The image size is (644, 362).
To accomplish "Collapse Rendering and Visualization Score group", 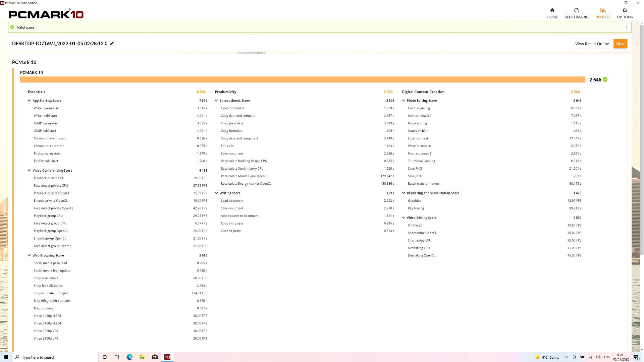I will [404, 193].
